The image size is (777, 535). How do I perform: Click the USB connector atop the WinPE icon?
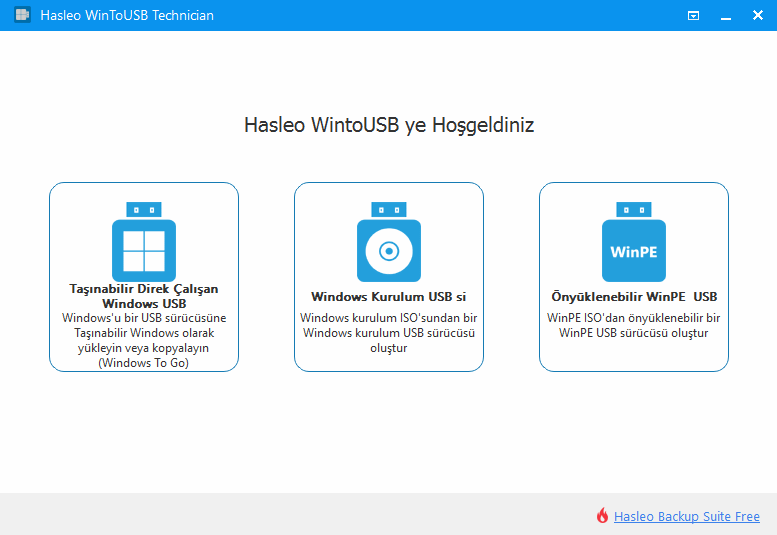[x=633, y=210]
